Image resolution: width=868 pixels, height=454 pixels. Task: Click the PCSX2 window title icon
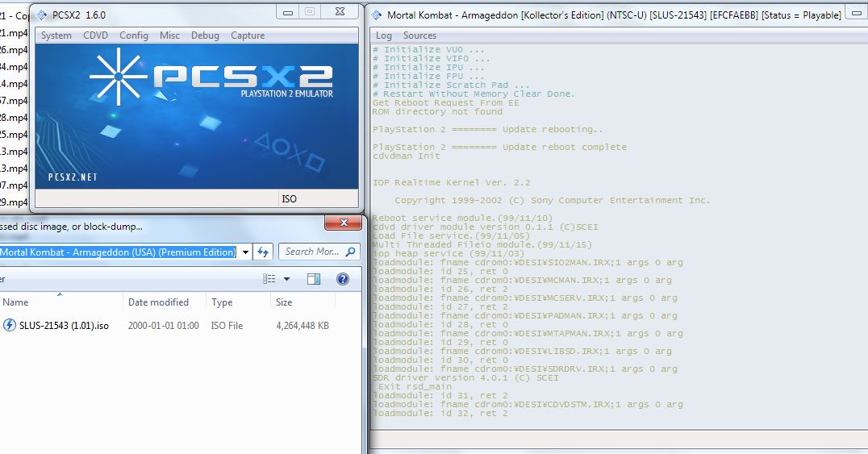click(x=41, y=15)
